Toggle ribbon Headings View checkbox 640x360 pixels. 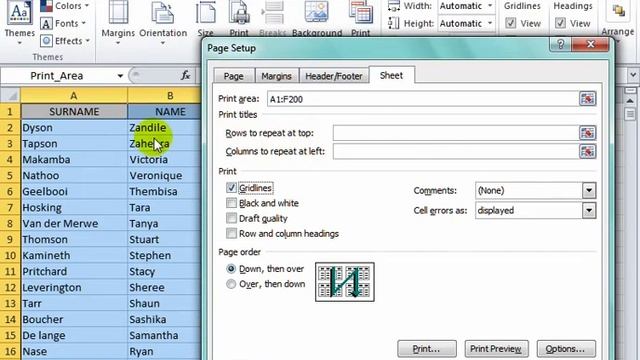560,23
